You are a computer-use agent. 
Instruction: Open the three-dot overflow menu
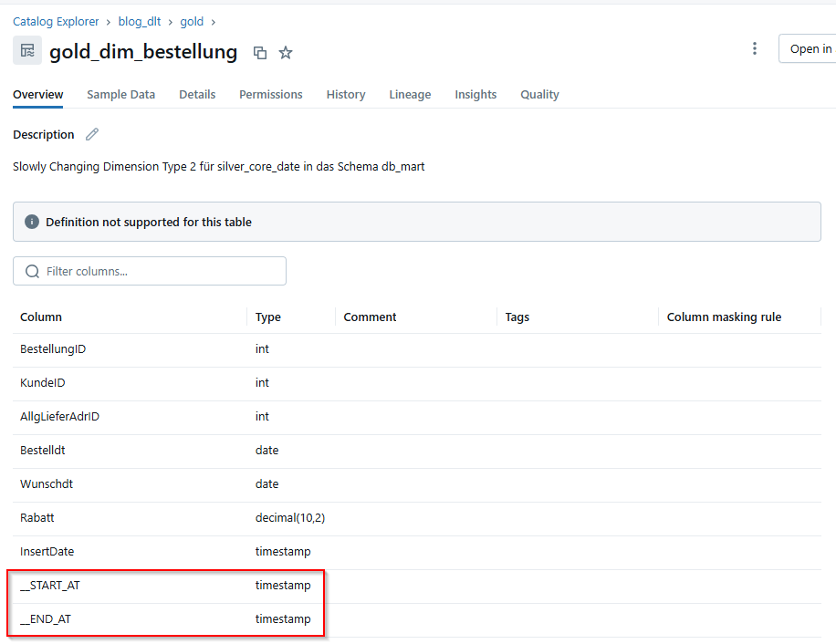coord(755,48)
